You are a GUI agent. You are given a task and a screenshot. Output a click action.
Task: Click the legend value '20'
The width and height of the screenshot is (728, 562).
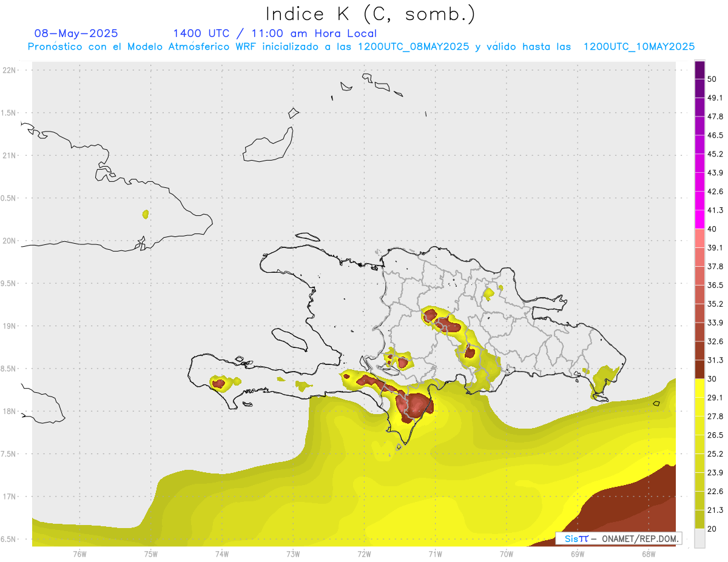pyautogui.click(x=712, y=529)
